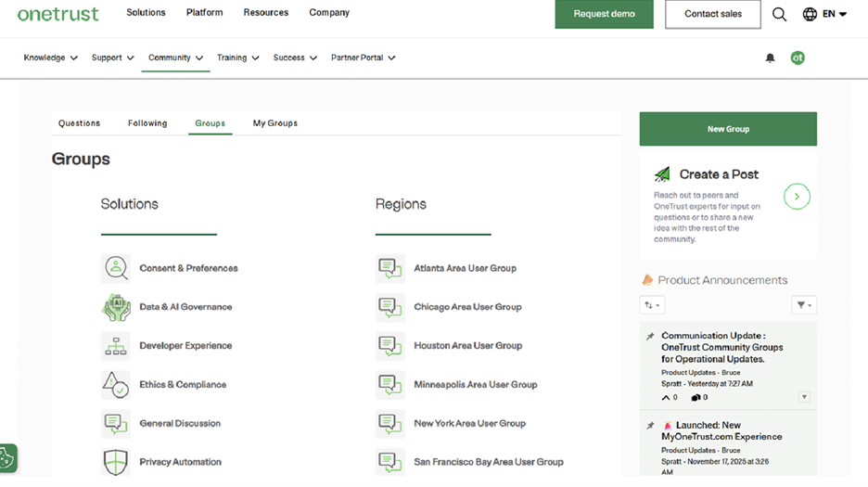Click the Request demo button
Image resolution: width=868 pixels, height=487 pixels.
tap(604, 14)
